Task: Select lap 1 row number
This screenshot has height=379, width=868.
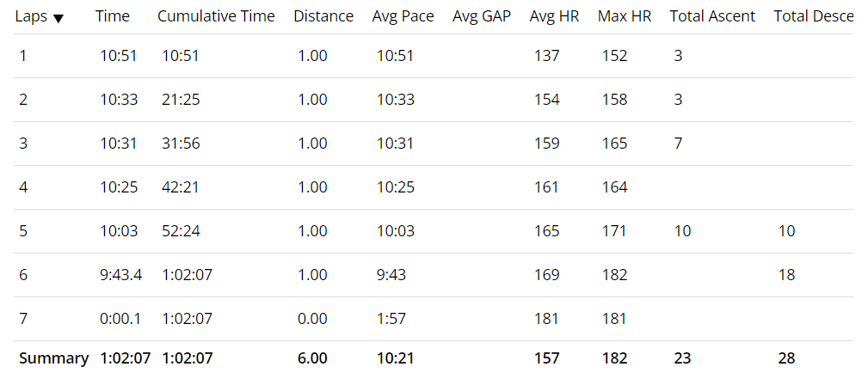Action: [22, 56]
